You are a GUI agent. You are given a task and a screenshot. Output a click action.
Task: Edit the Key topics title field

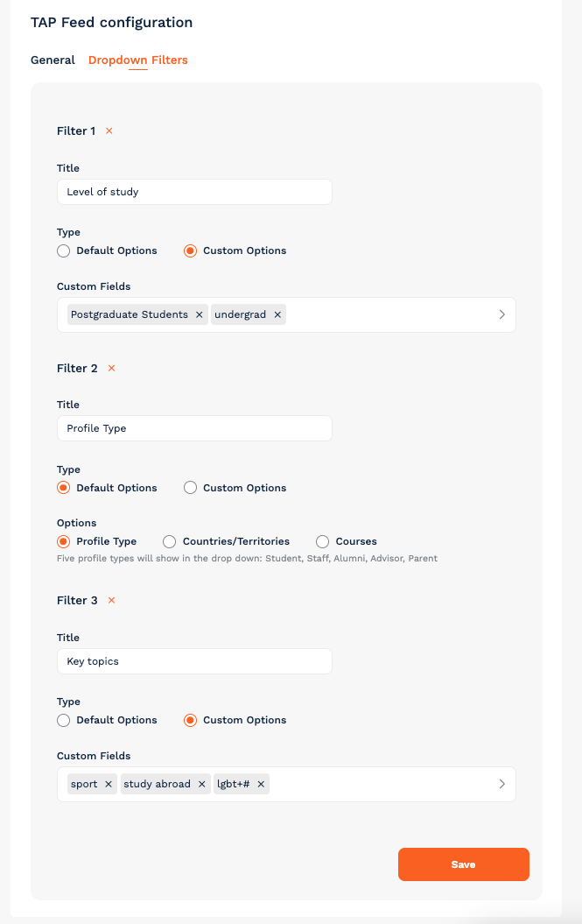pos(194,661)
